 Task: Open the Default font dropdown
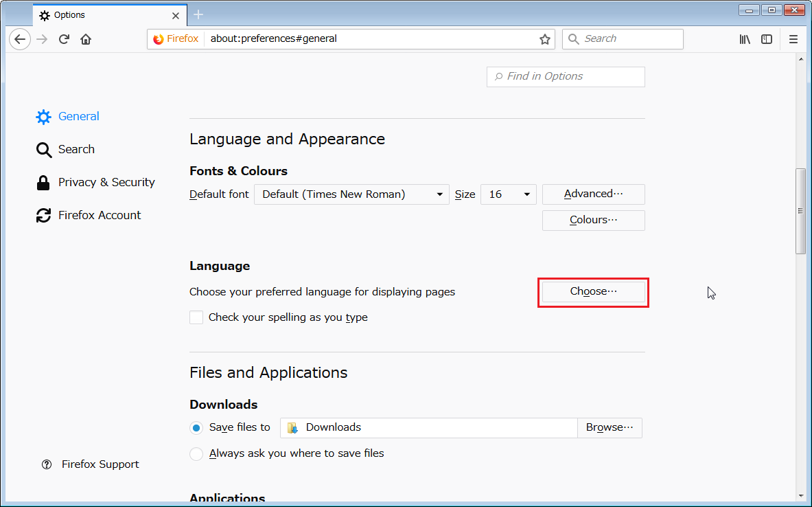351,194
